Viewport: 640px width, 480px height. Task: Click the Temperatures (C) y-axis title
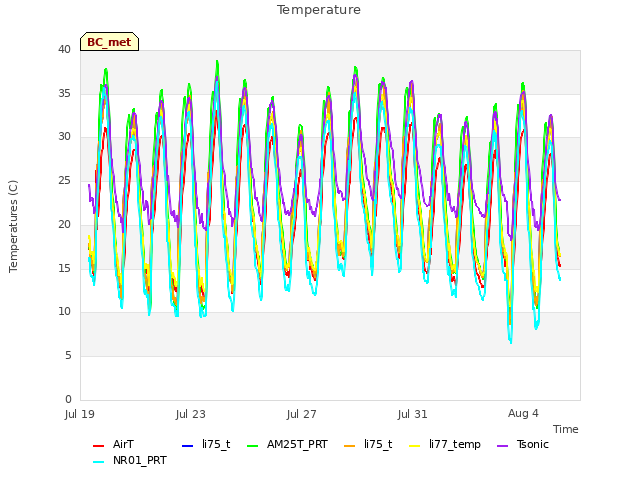click(x=13, y=226)
